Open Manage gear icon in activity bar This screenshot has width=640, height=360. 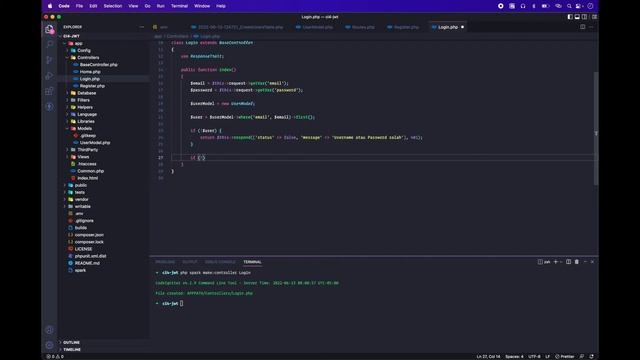(49, 345)
